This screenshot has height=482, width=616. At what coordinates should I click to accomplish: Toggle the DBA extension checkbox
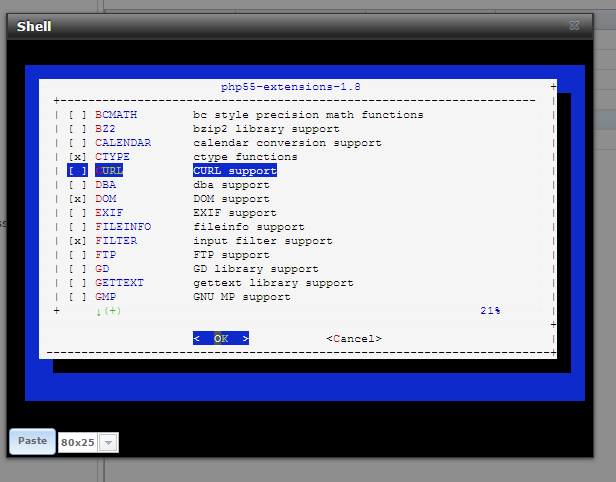[x=77, y=185]
